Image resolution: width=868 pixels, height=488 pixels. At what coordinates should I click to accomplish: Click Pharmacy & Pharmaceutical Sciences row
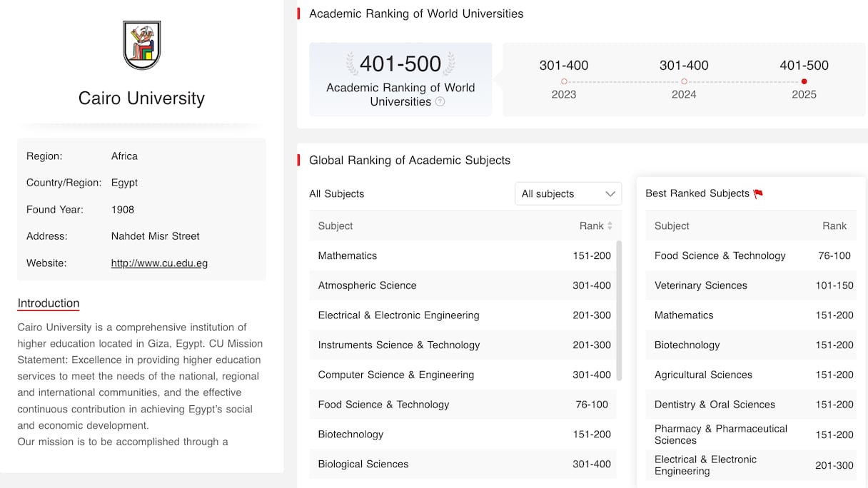click(750, 434)
